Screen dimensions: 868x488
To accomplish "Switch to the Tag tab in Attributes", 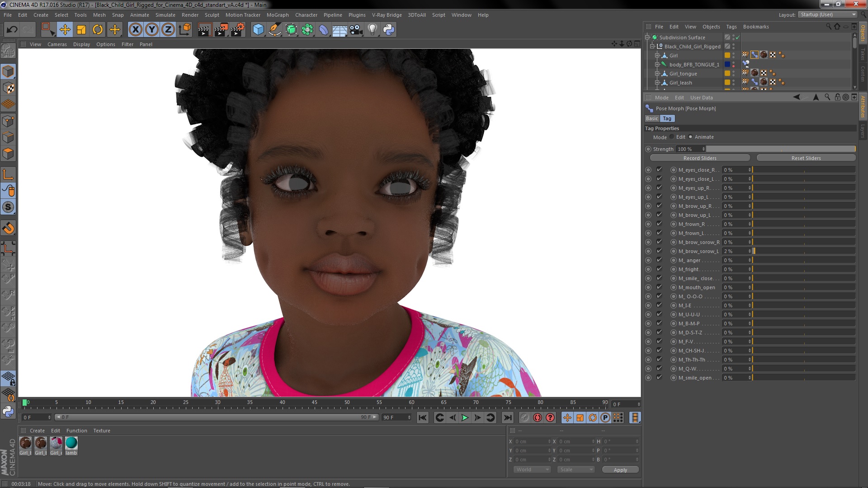I will pos(667,118).
